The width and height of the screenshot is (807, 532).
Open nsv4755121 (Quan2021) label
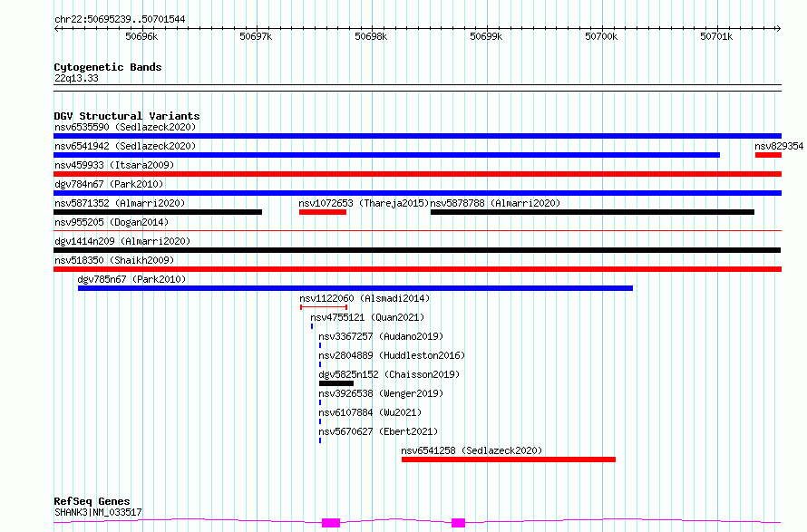pyautogui.click(x=367, y=317)
